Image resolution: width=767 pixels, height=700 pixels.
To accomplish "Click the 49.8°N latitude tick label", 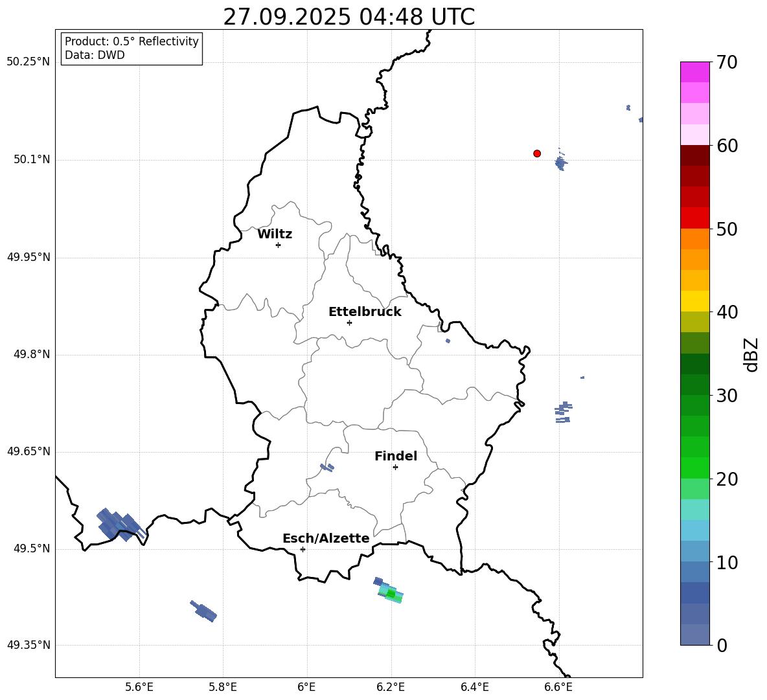I will coord(32,354).
